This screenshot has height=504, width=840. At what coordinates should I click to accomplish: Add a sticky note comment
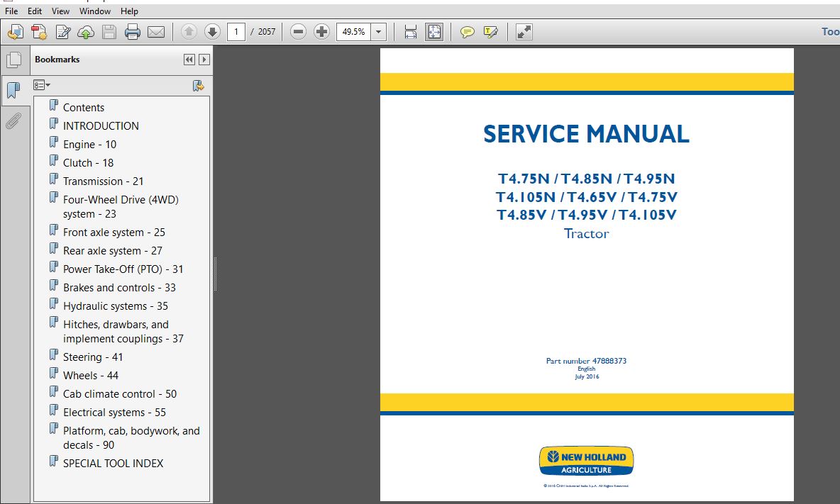pos(467,32)
